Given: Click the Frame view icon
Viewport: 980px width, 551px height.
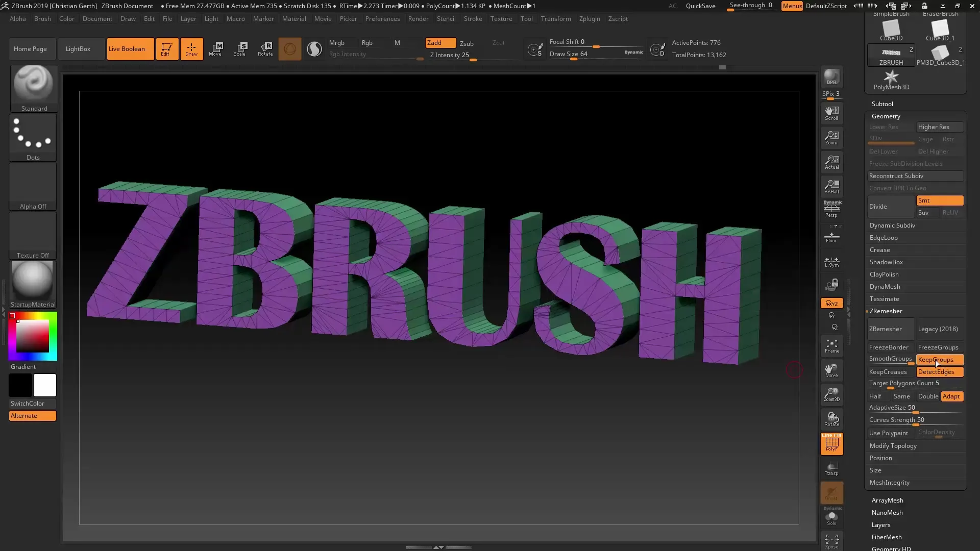Looking at the screenshot, I should pos(831,346).
